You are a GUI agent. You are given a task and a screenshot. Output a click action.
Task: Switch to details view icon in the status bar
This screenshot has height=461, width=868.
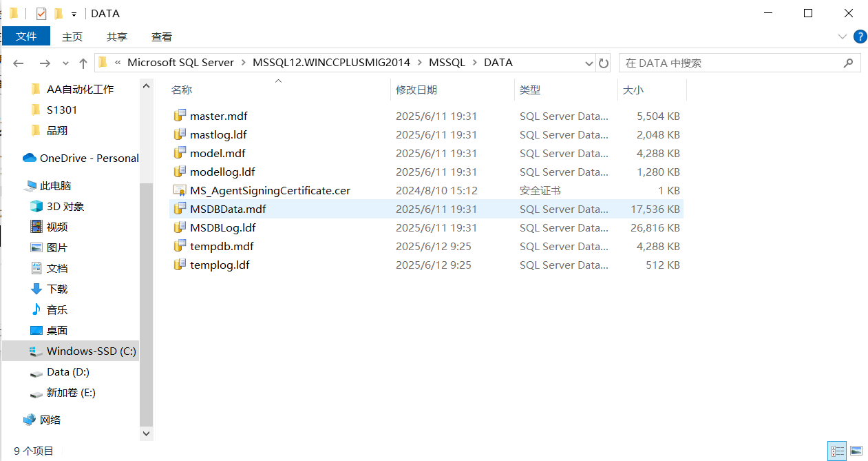pos(838,451)
